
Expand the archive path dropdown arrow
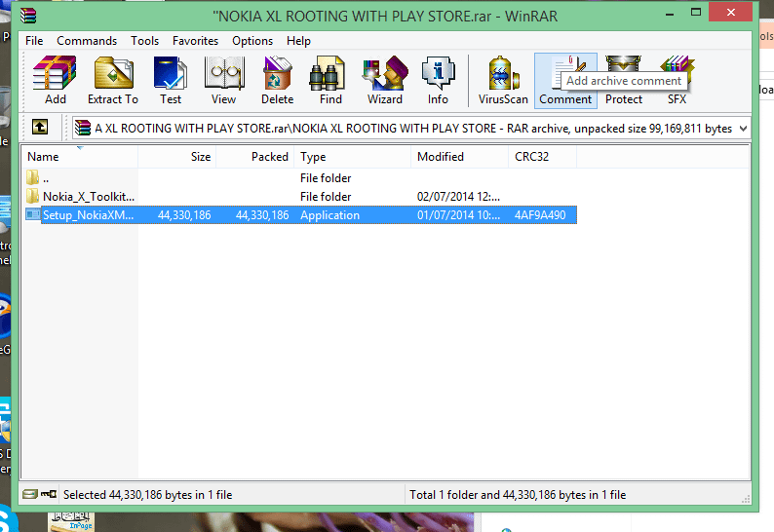[743, 129]
